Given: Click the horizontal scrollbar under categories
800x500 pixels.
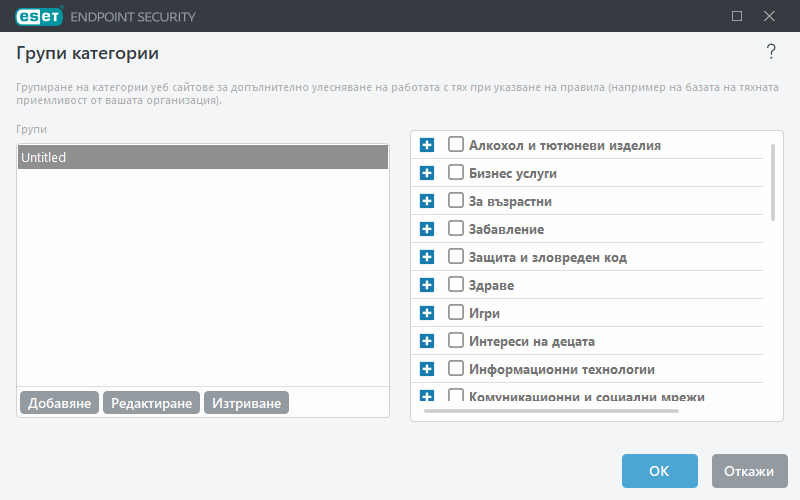Looking at the screenshot, I should (x=550, y=410).
